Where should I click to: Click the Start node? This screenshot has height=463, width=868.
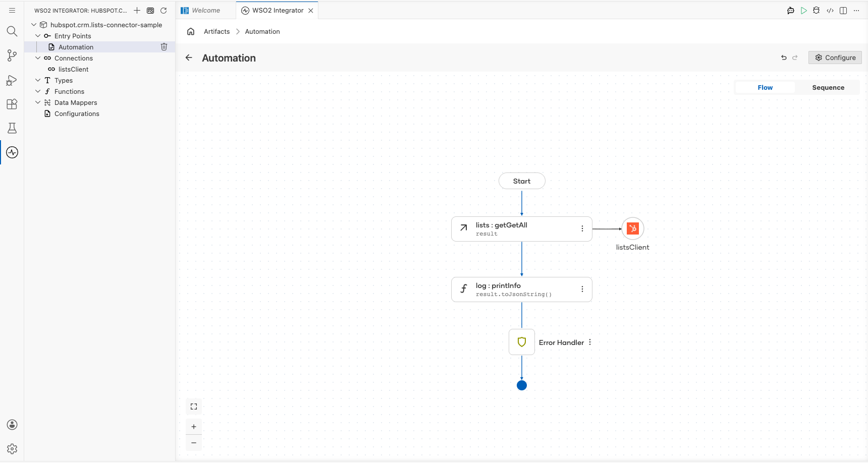[522, 181]
